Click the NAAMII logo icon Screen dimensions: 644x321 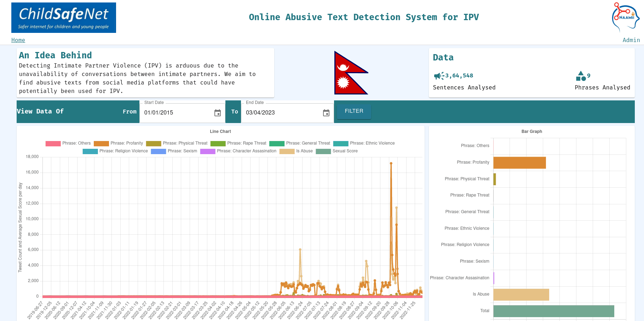(x=626, y=17)
